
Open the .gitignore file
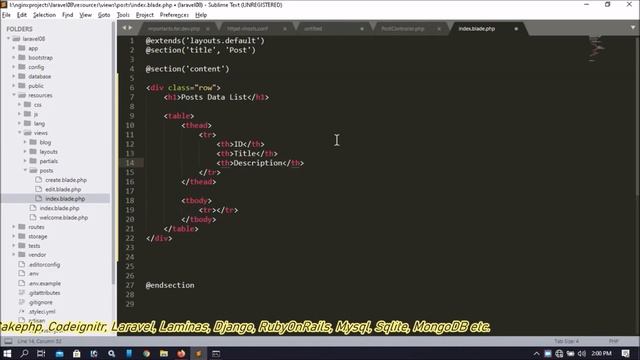click(40, 302)
